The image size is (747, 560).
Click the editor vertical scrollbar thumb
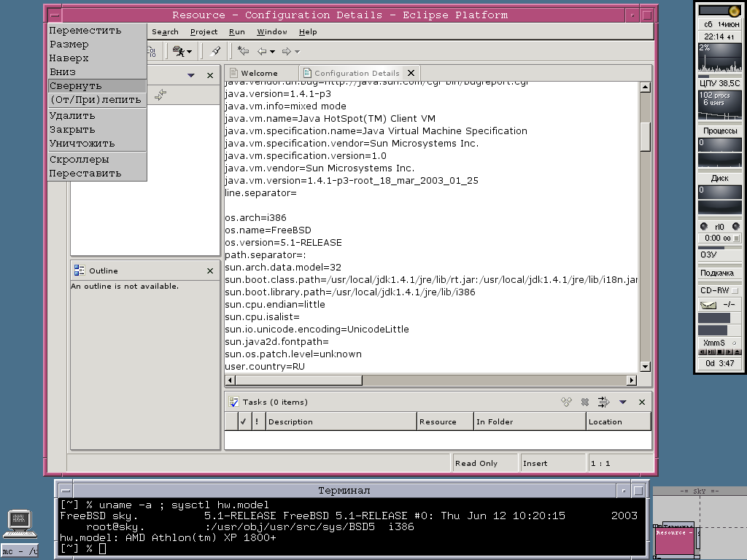pyautogui.click(x=645, y=136)
